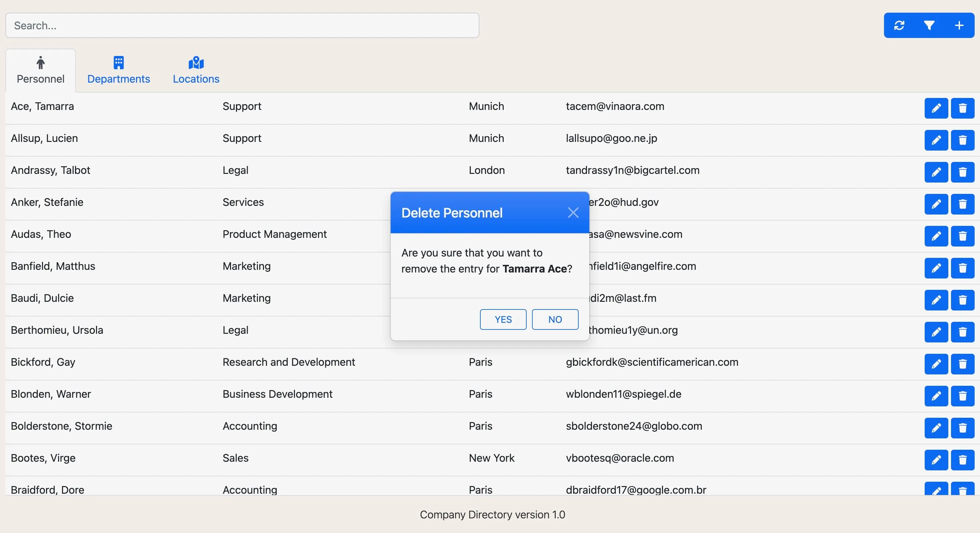Cancel deletion with NO button
Viewport: 980px width, 533px height.
(x=555, y=319)
